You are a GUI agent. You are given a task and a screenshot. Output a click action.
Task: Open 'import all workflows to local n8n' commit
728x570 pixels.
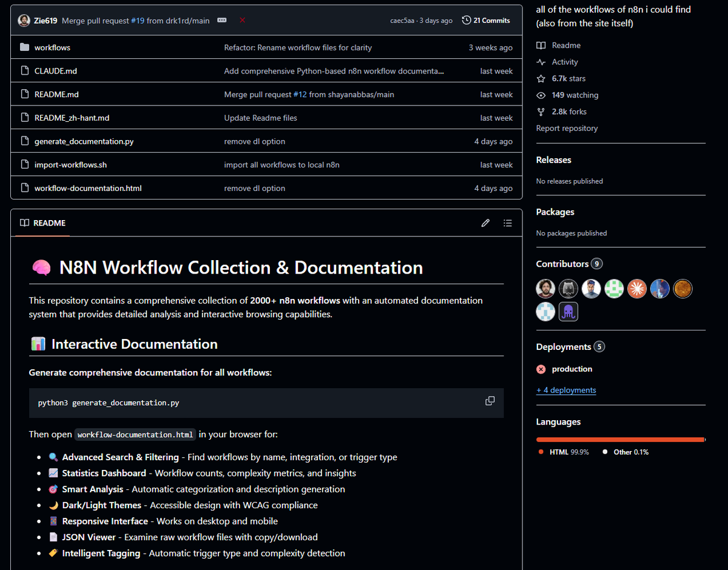[x=281, y=165]
